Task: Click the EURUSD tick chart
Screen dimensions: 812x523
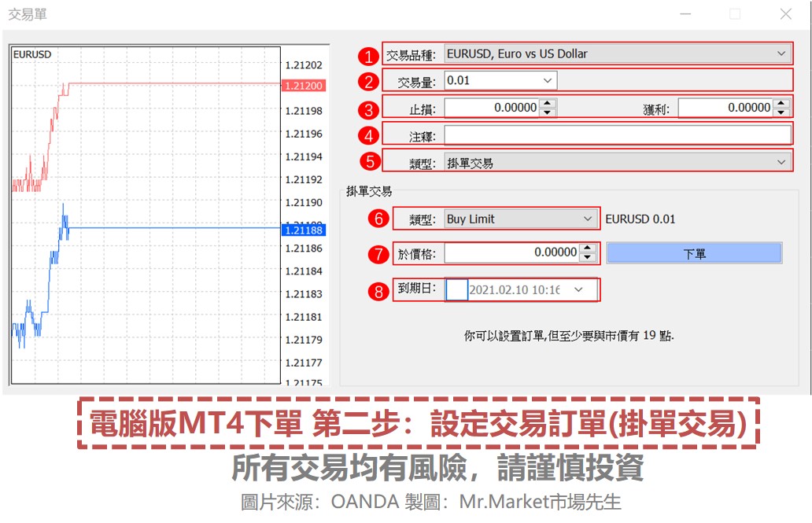Action: point(146,215)
